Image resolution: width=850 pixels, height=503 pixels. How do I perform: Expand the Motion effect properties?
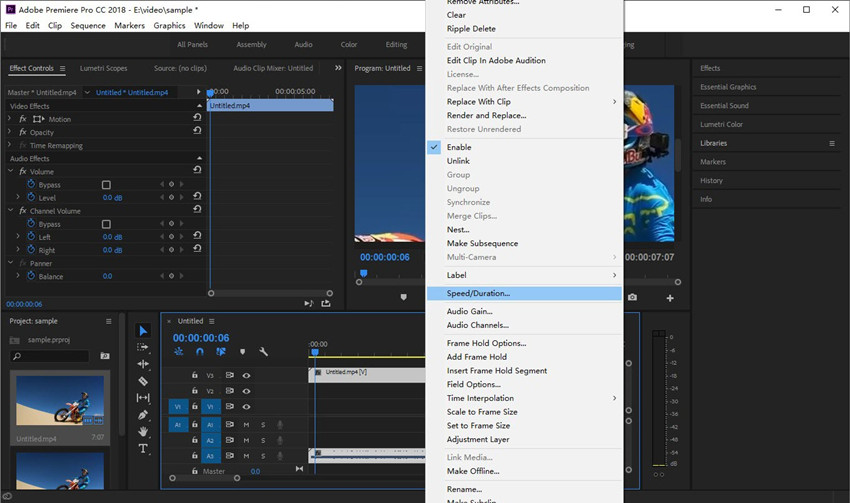(10, 119)
